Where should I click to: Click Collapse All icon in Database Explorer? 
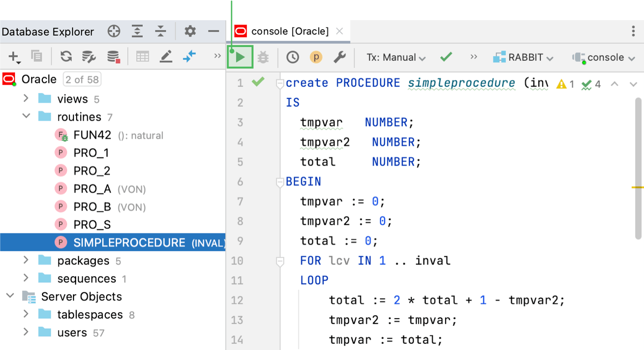pyautogui.click(x=161, y=31)
